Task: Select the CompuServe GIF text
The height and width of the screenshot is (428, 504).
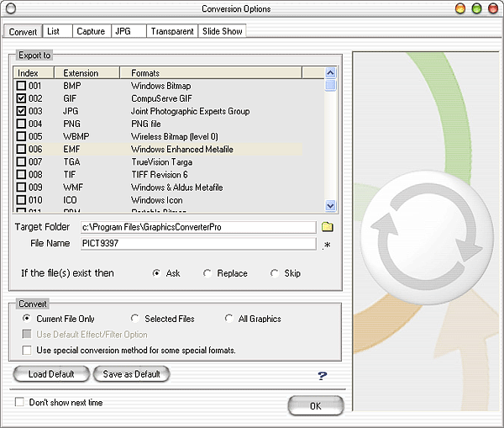Action: pos(161,98)
